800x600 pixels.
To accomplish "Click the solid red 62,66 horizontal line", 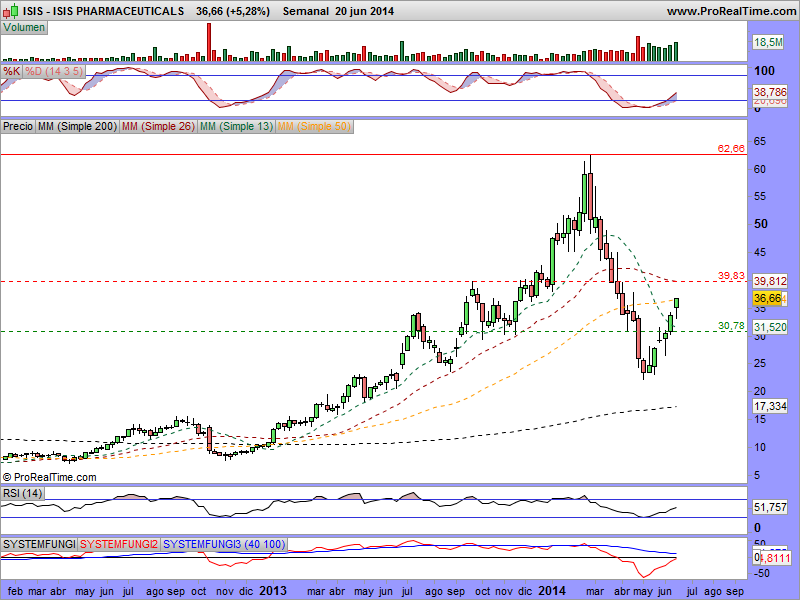I will (373, 154).
